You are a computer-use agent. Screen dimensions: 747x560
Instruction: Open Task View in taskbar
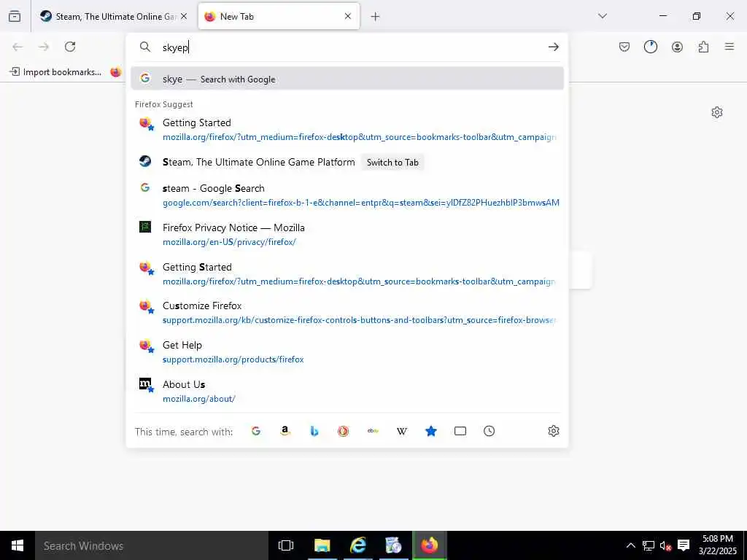tap(286, 545)
